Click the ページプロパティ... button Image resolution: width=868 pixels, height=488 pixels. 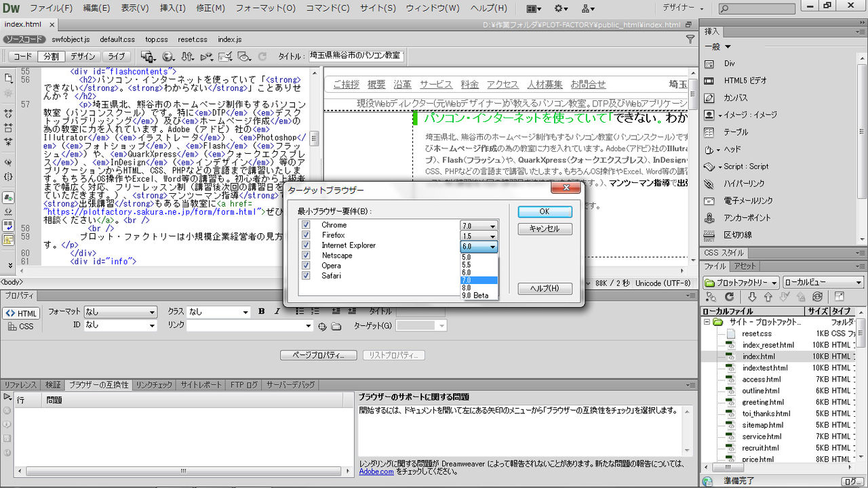(318, 355)
